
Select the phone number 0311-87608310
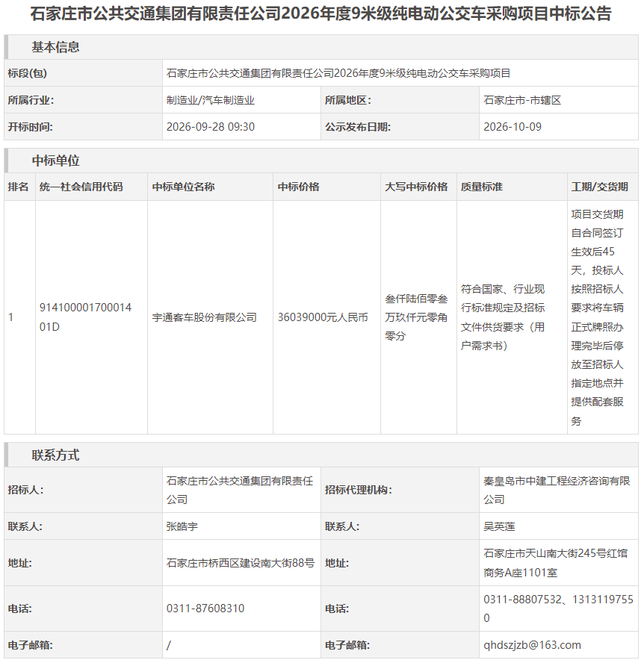coord(205,608)
